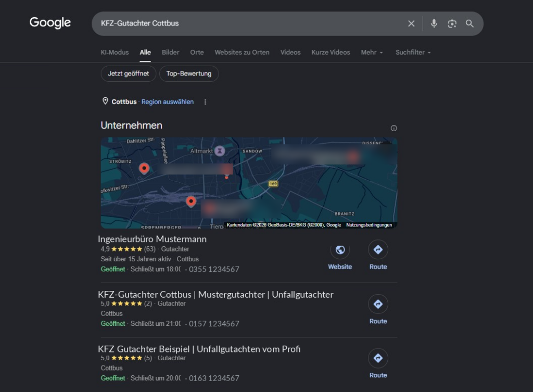Clear the search query with the X icon
The width and height of the screenshot is (533, 392).
coord(411,23)
